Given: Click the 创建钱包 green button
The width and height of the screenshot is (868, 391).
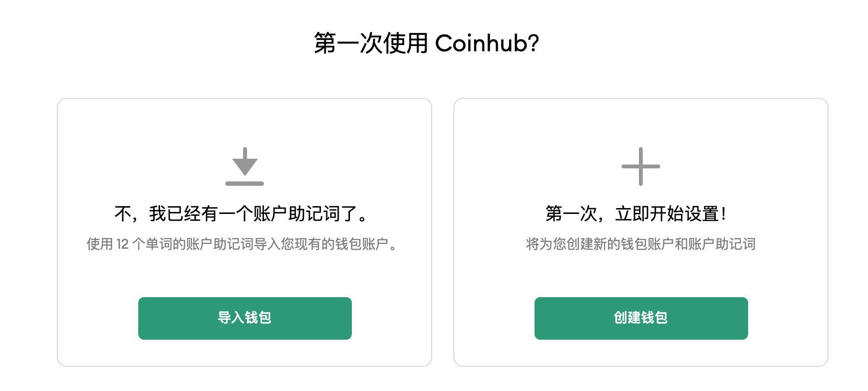Looking at the screenshot, I should point(641,318).
